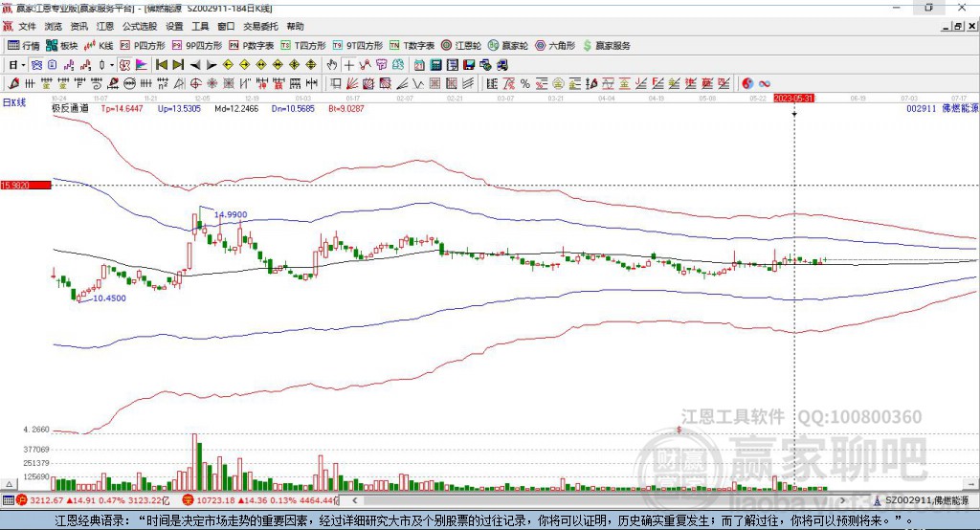Screen dimensions: 980x530
Task: Open the 六角形 hexagon tool
Action: click(555, 46)
